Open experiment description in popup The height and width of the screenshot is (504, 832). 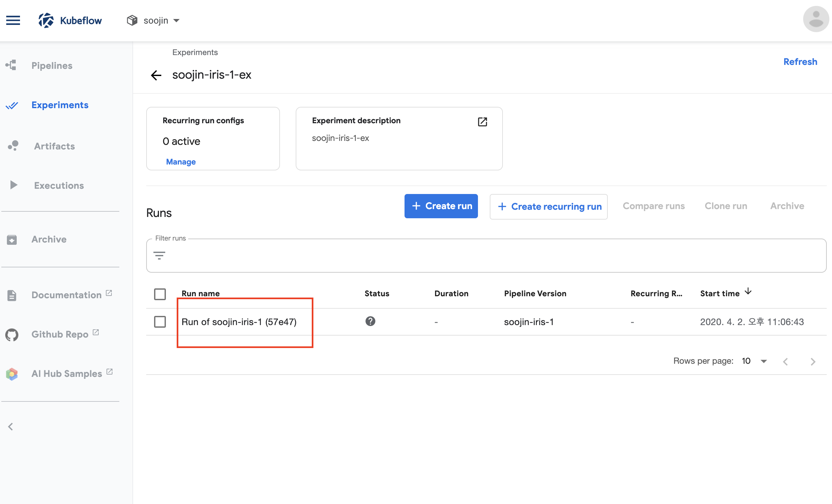[x=482, y=122]
